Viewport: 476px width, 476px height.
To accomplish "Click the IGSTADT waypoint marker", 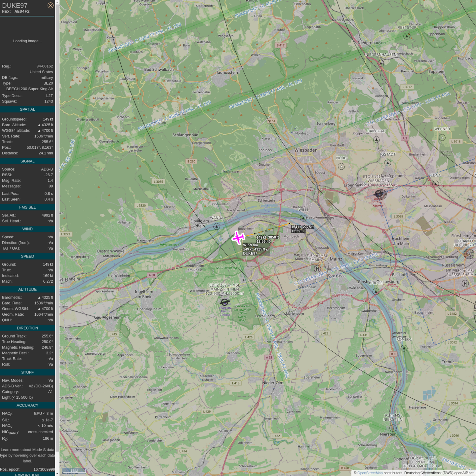I will coord(388,163).
